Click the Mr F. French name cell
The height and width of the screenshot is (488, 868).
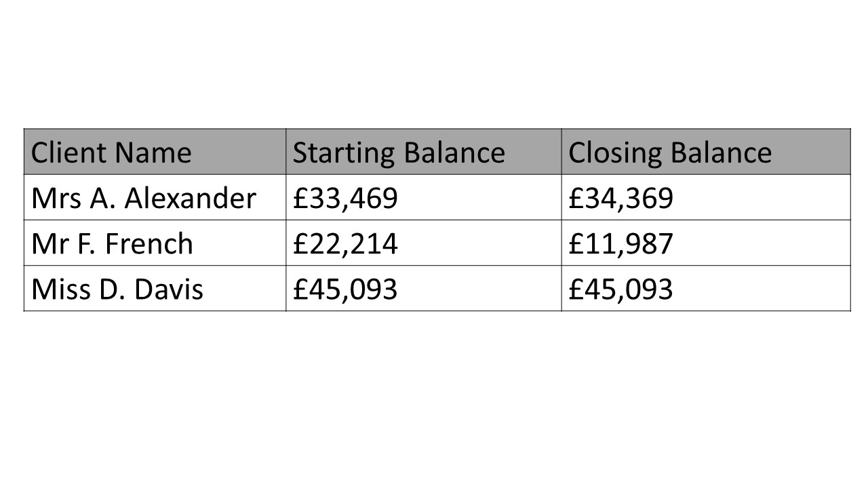pos(155,243)
